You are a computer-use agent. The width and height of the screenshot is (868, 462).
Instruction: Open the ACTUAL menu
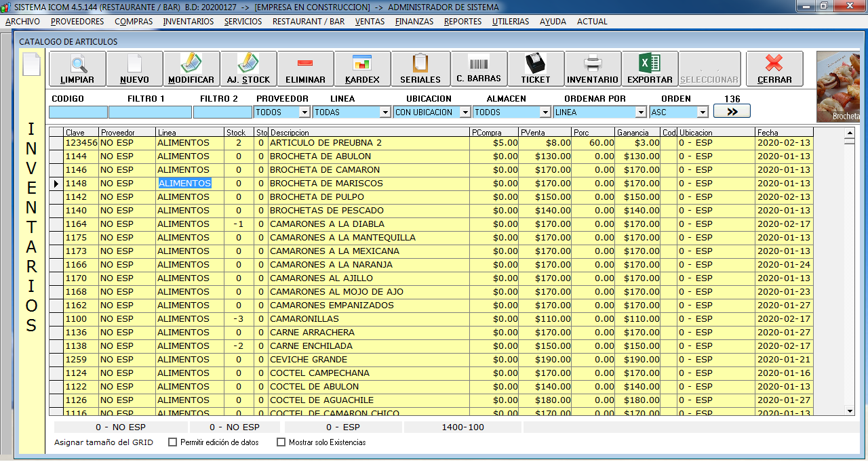[x=592, y=22]
